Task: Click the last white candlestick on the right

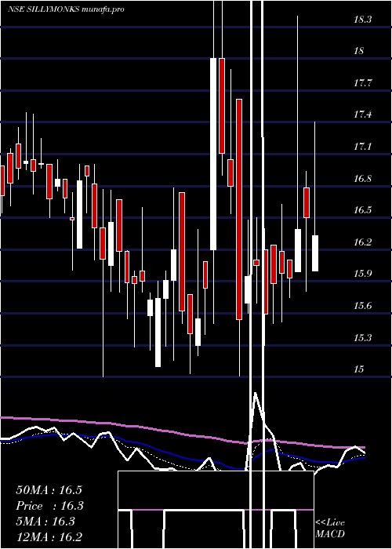Action: tap(315, 253)
